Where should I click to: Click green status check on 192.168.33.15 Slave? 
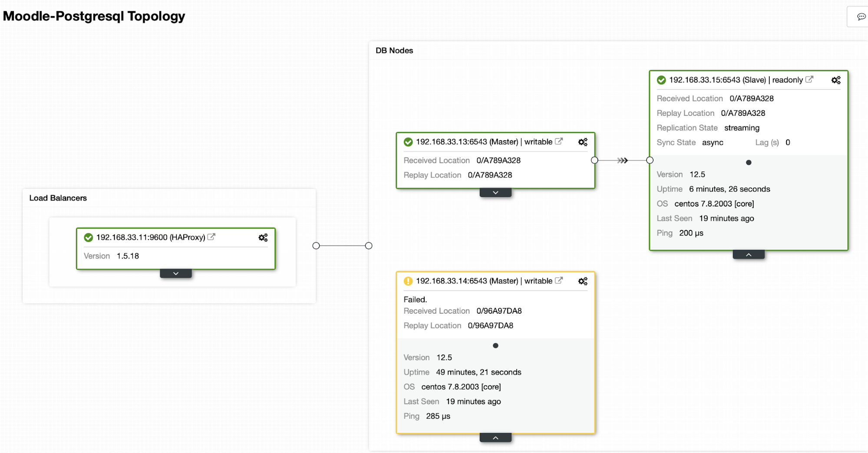tap(661, 80)
